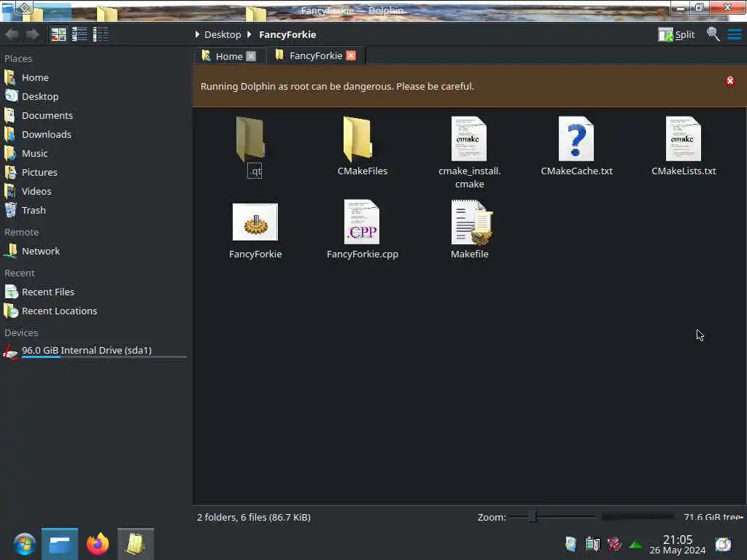Open Recent Locations entry
The width and height of the screenshot is (747, 560).
click(x=96, y=311)
